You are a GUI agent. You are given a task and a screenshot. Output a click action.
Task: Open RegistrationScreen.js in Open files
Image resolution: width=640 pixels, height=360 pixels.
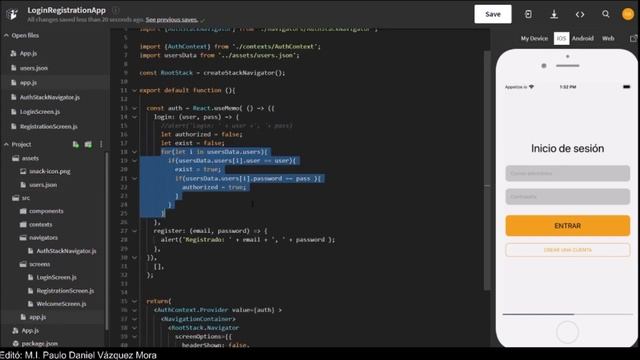49,127
